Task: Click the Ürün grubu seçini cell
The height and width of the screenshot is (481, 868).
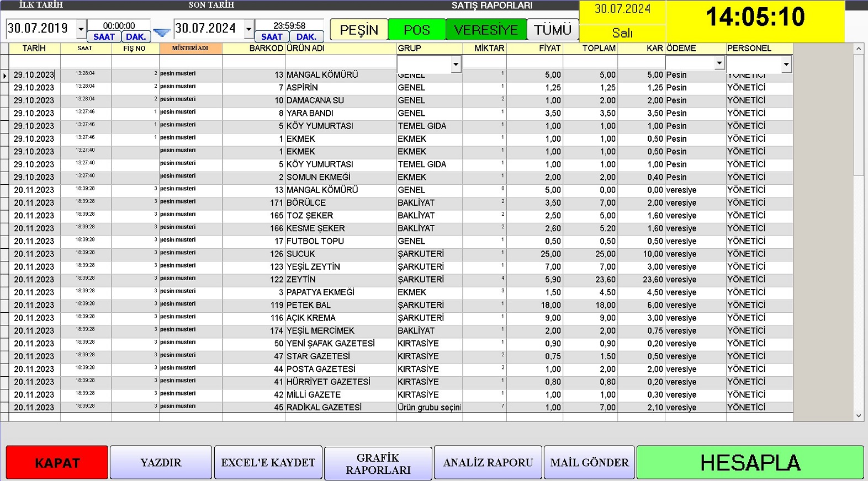Action: pyautogui.click(x=429, y=408)
